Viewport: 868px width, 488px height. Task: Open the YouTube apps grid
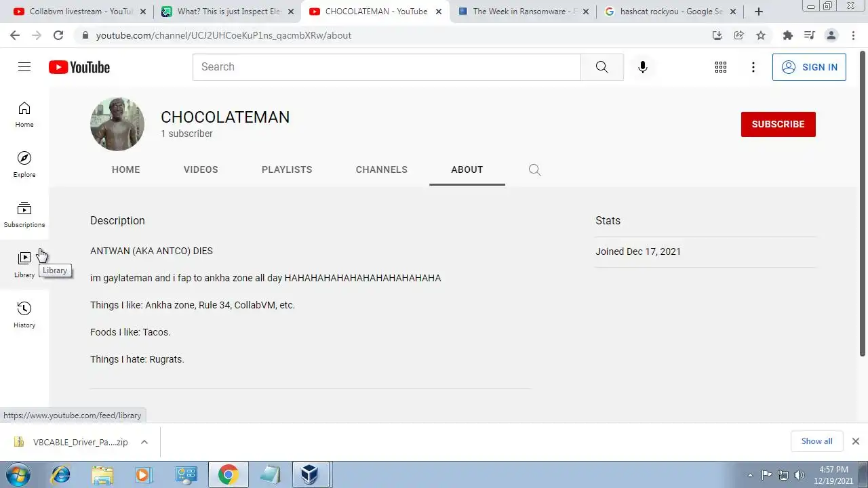721,67
